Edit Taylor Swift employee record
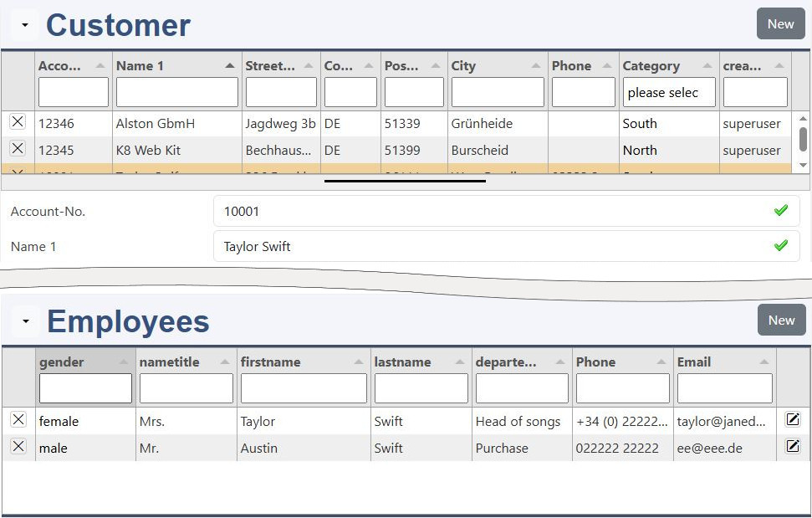 [x=793, y=420]
